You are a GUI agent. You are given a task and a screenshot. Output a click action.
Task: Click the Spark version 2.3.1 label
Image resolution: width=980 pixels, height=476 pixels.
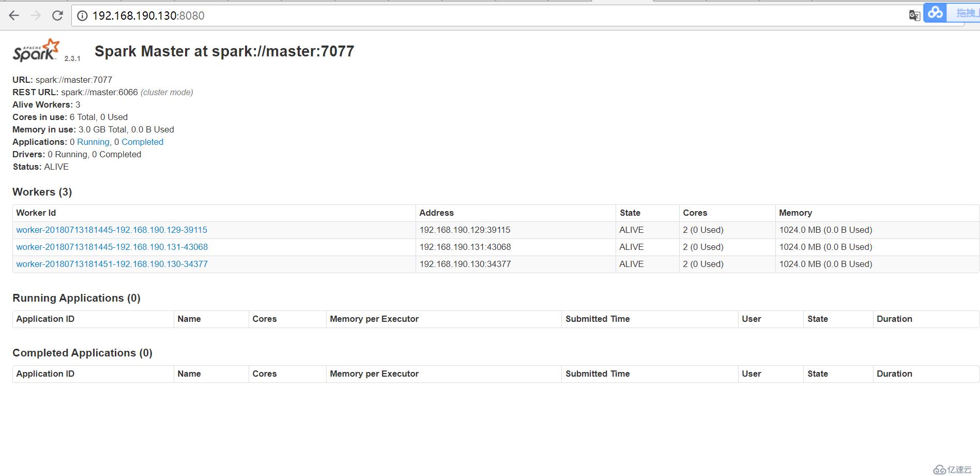click(x=72, y=58)
